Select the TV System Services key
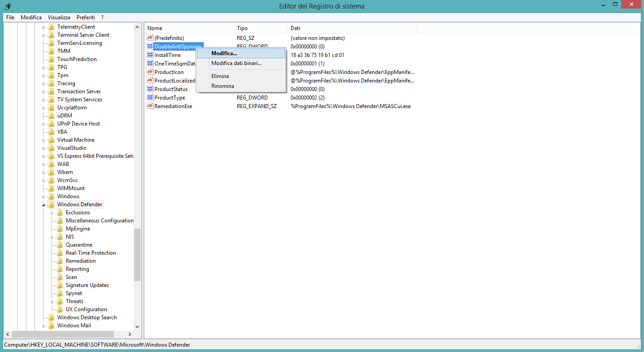The image size is (644, 352). 80,100
